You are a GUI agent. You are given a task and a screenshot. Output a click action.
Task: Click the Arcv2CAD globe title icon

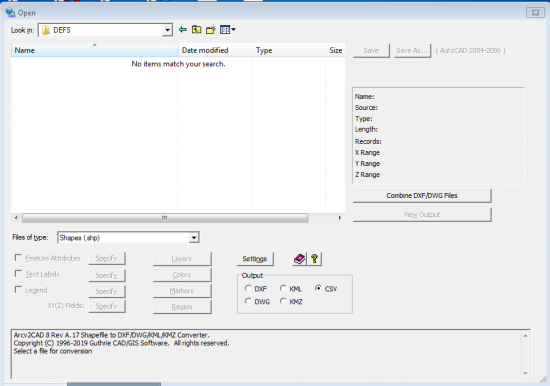[x=11, y=13]
